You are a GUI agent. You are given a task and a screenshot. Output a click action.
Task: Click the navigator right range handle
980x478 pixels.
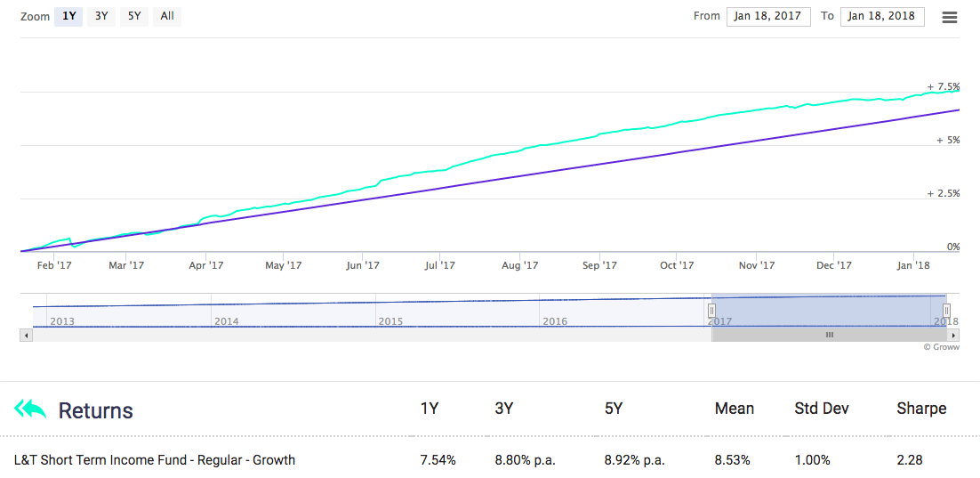tap(946, 311)
